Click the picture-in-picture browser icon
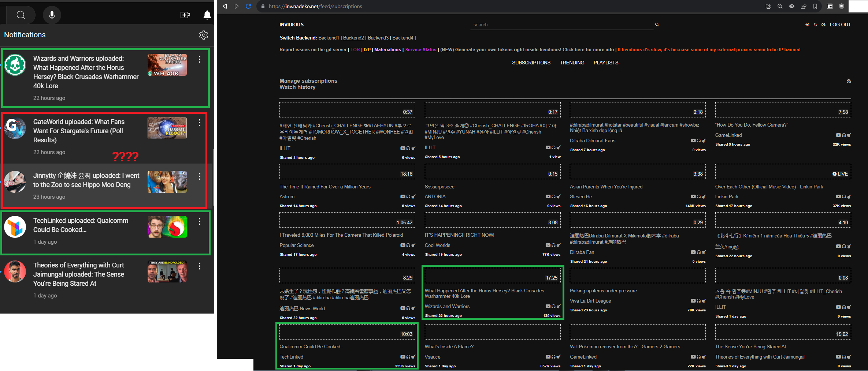 click(830, 6)
